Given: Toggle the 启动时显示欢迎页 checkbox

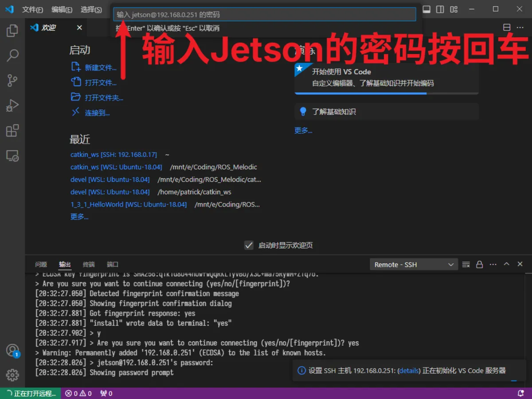Looking at the screenshot, I should [249, 245].
